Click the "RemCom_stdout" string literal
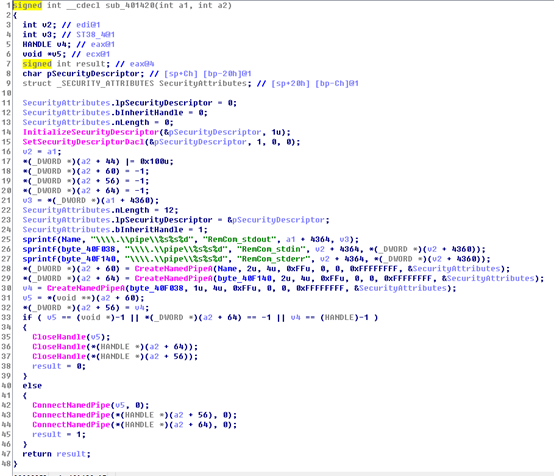 (239, 240)
